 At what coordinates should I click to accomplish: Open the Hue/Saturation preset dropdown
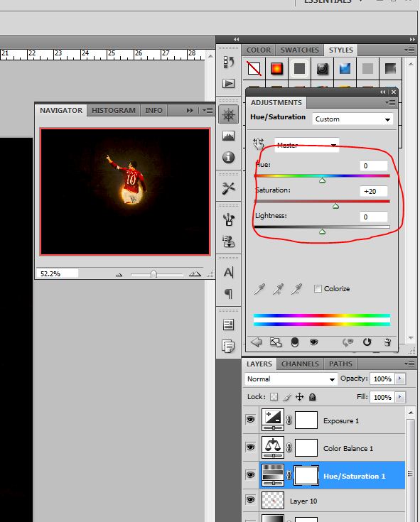tap(352, 119)
